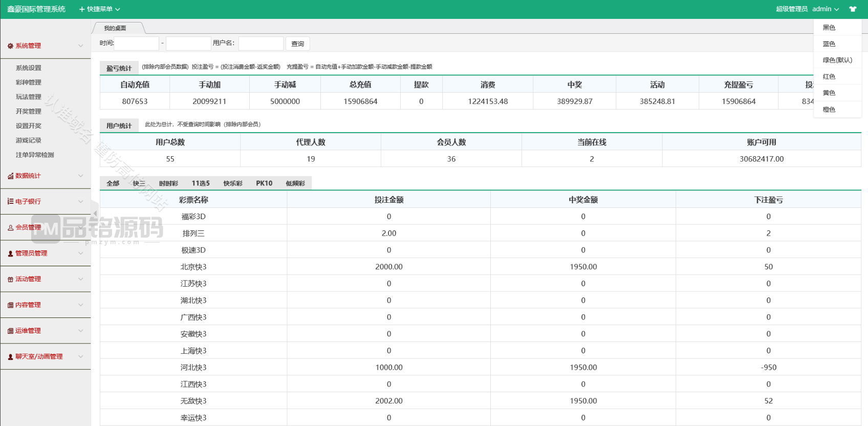Click the user icon beside 会员管理
Screen dimensions: 868x426
pos(10,228)
